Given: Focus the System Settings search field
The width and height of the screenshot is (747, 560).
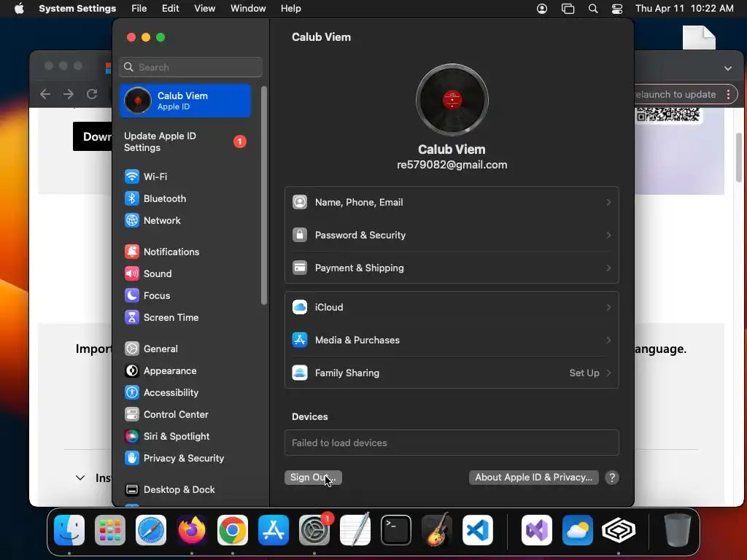Looking at the screenshot, I should [x=190, y=67].
